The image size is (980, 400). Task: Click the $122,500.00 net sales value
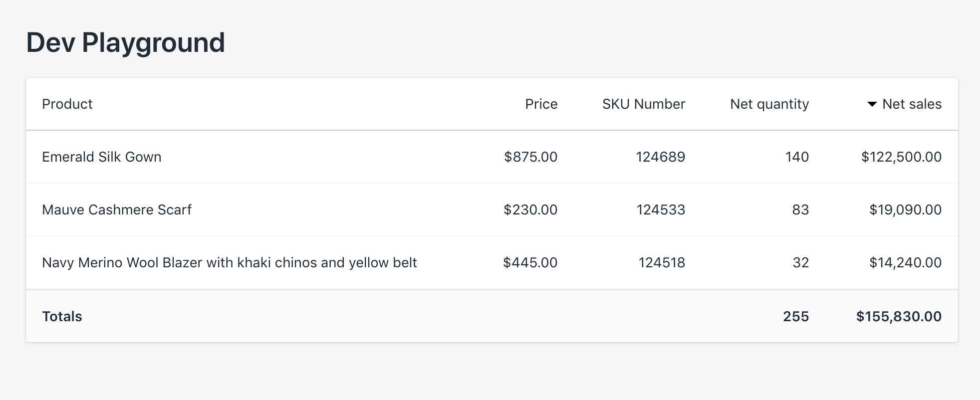[x=901, y=157]
